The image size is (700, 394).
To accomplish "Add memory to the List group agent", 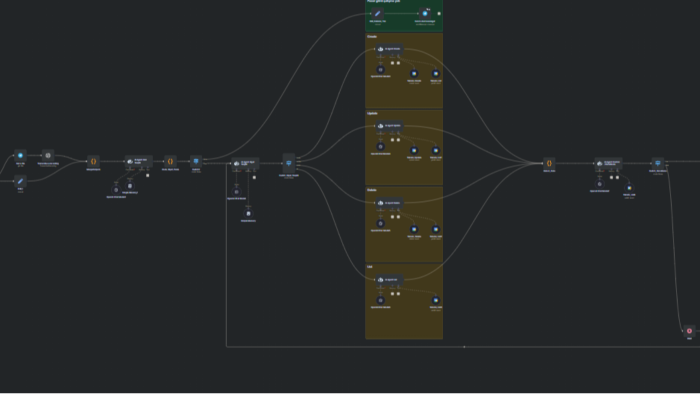I will 392,294.
